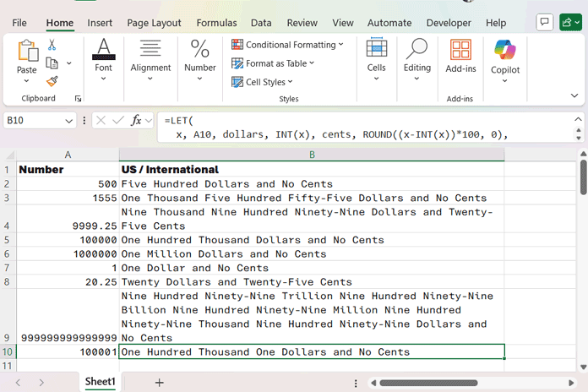Switch to the Page Layout tab

tap(154, 23)
